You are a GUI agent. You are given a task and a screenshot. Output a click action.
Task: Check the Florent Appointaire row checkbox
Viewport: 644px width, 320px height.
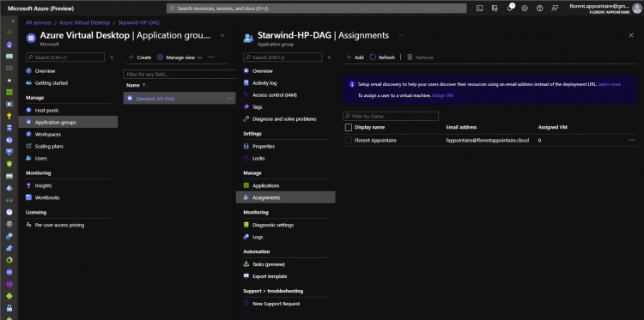click(x=349, y=141)
